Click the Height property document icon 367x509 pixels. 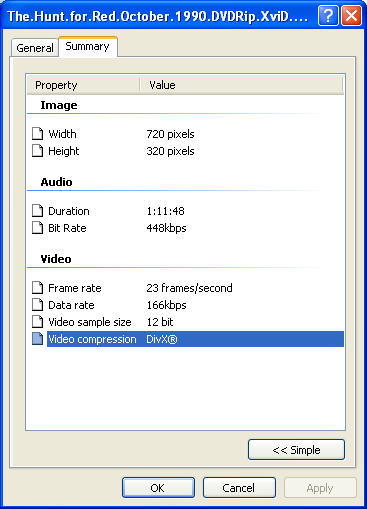(x=37, y=151)
